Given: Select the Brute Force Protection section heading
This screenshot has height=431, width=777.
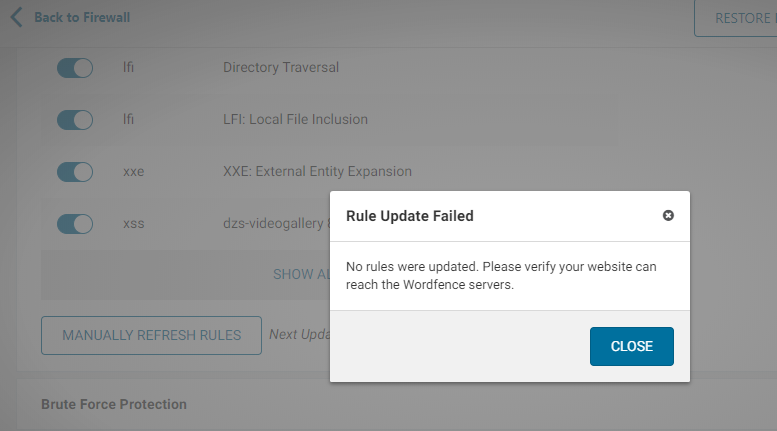Looking at the screenshot, I should [114, 404].
